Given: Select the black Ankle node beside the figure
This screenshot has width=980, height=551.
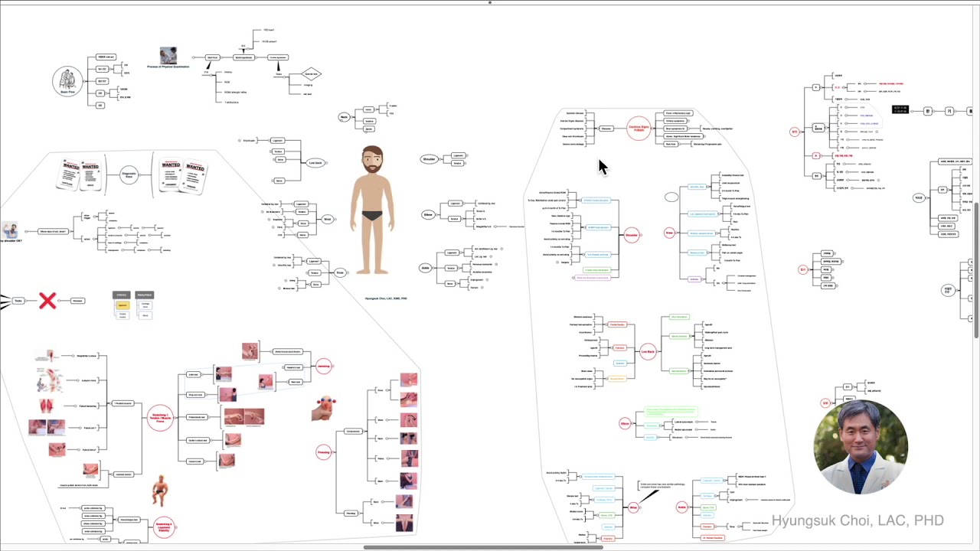Looking at the screenshot, I should [x=425, y=268].
